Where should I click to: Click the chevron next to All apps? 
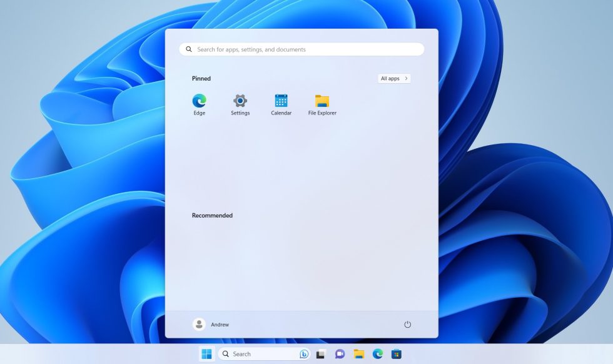(407, 78)
